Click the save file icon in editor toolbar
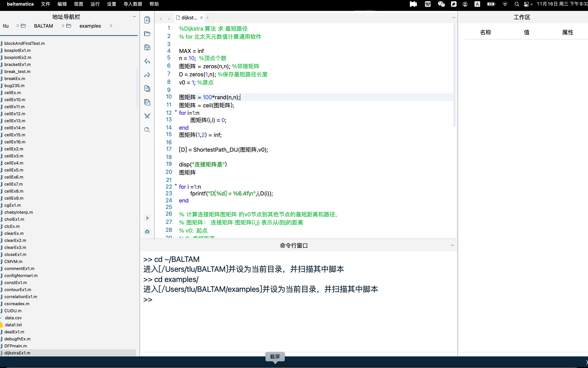588x368 pixels. (147, 47)
